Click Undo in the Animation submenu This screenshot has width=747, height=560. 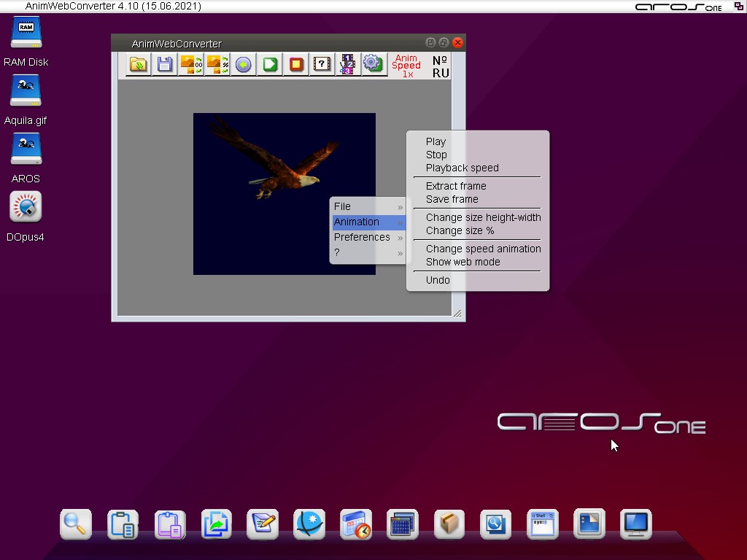tap(438, 280)
